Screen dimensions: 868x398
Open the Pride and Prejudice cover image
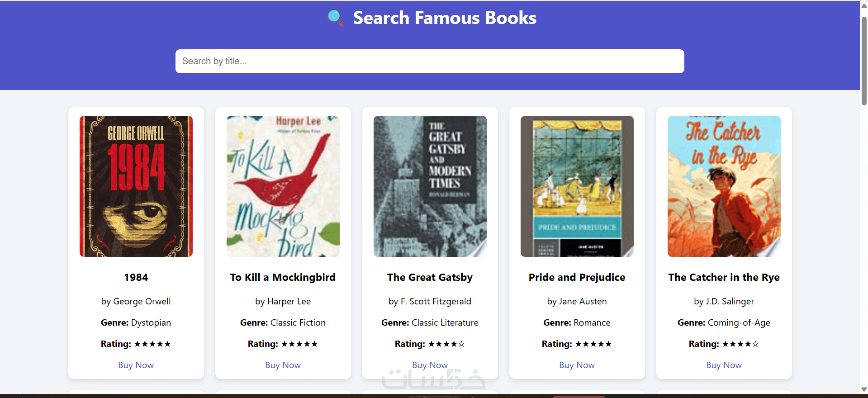point(577,186)
